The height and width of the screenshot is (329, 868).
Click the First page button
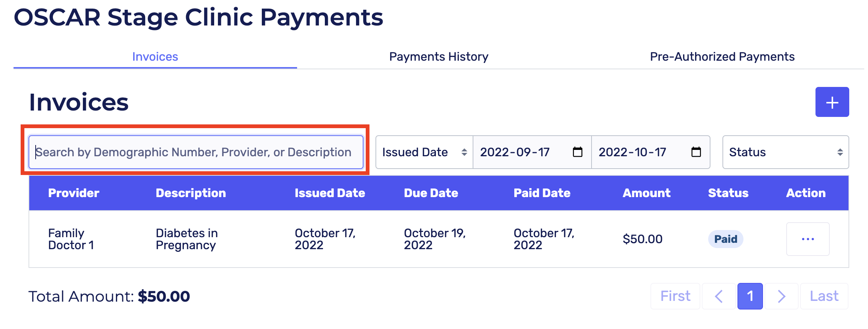point(675,296)
